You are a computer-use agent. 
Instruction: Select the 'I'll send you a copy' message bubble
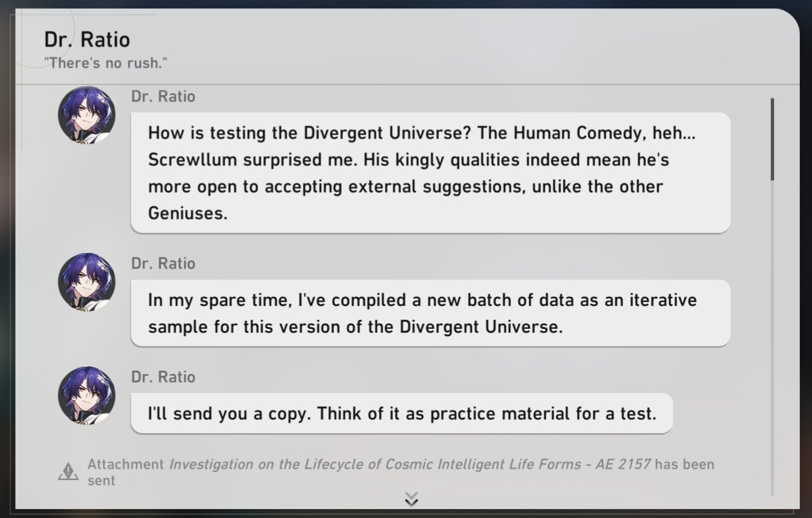click(401, 414)
